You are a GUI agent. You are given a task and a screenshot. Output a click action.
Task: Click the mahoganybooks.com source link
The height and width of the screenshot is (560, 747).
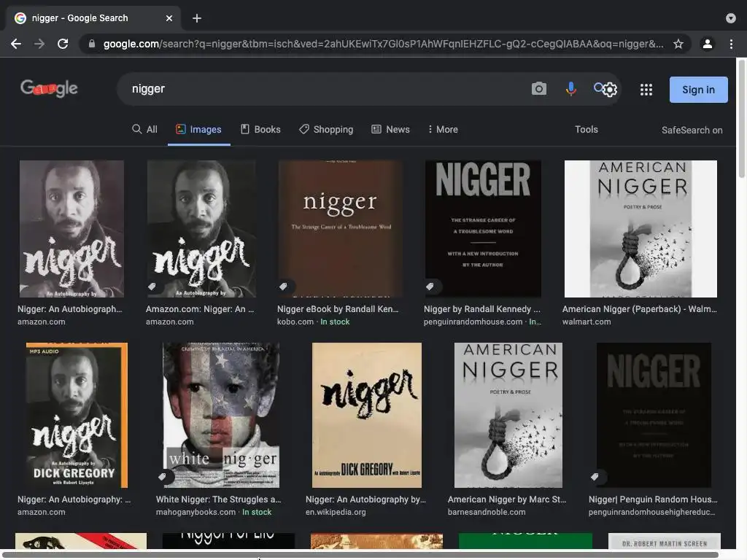(x=196, y=513)
